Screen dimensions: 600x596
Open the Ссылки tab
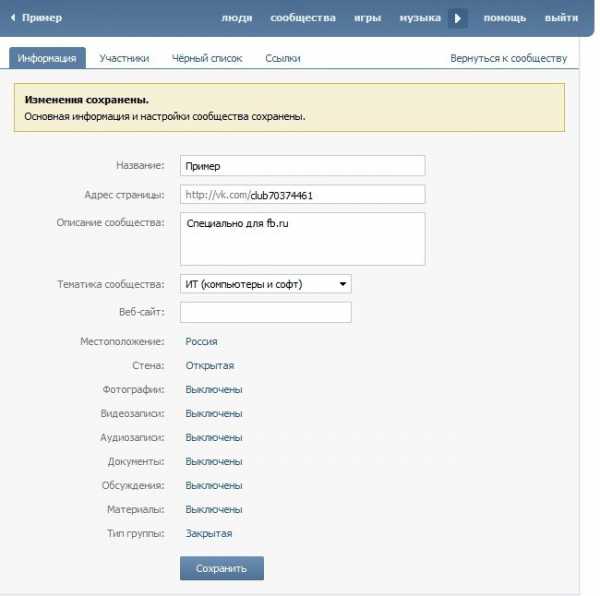coord(283,59)
